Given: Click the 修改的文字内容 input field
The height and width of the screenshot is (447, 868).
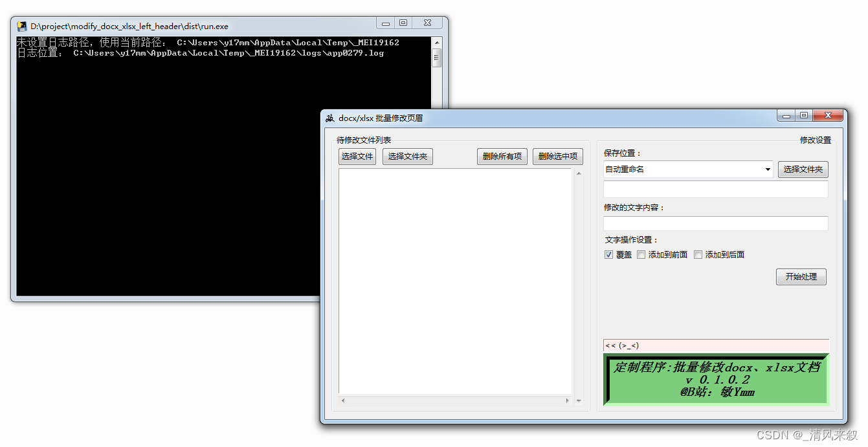Looking at the screenshot, I should pos(716,223).
